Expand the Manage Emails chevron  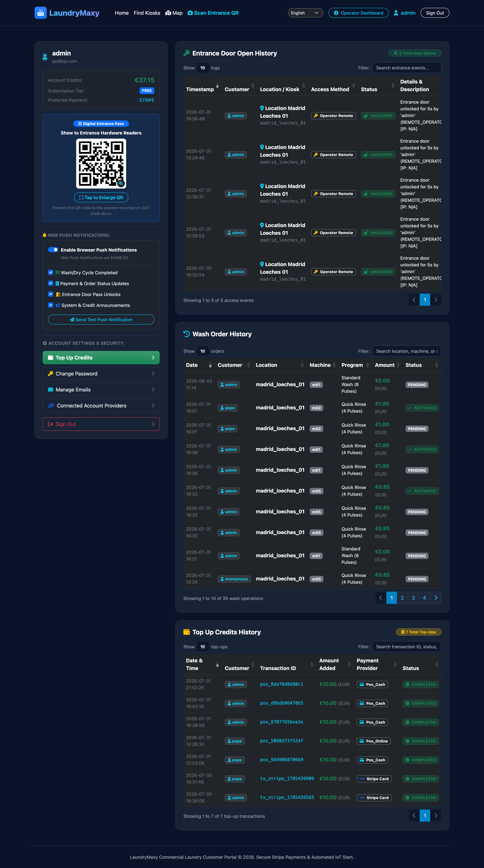(x=153, y=390)
